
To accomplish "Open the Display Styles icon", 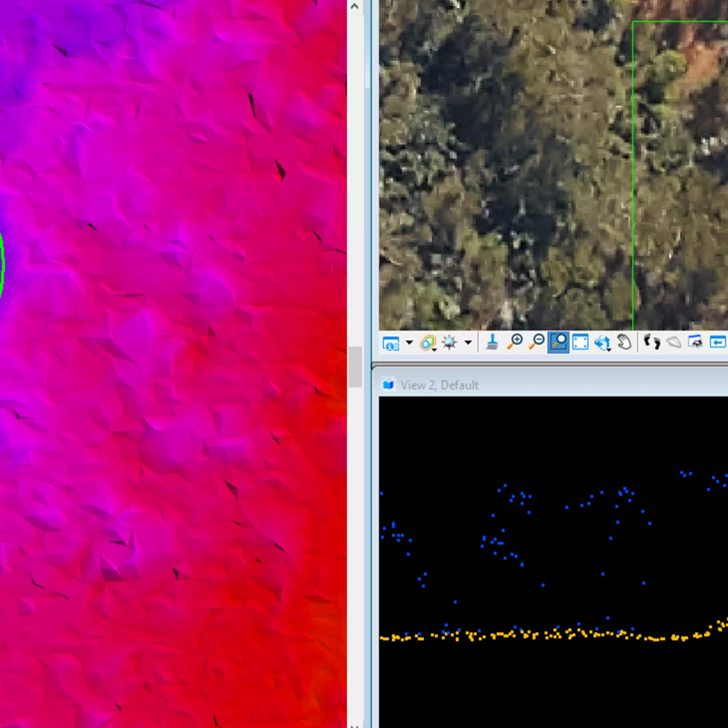I will 428,343.
